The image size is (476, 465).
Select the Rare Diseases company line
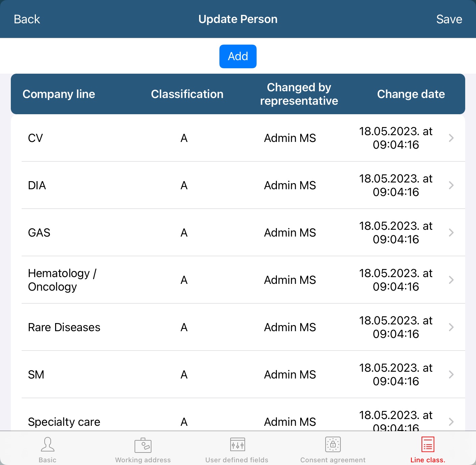(x=64, y=327)
